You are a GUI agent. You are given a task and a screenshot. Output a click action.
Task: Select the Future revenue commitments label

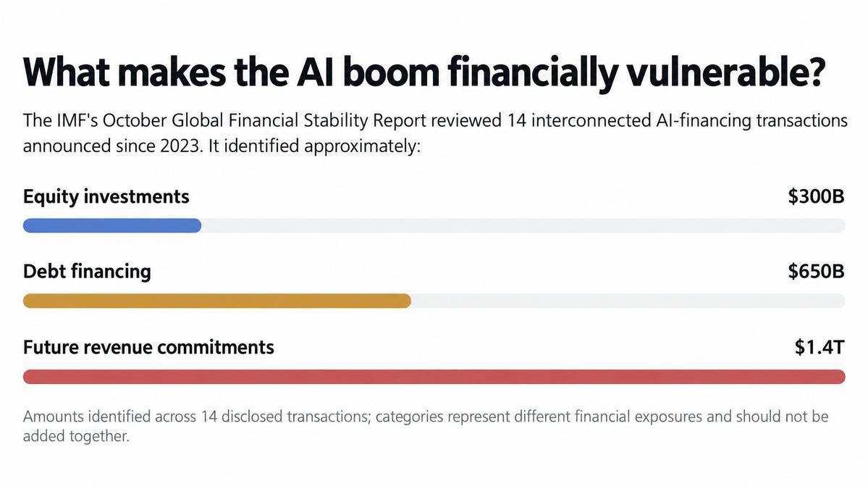148,347
